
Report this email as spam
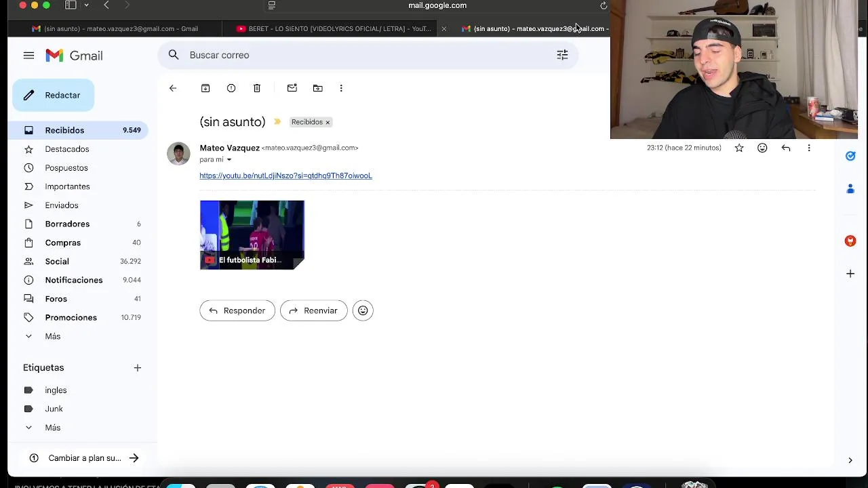231,88
